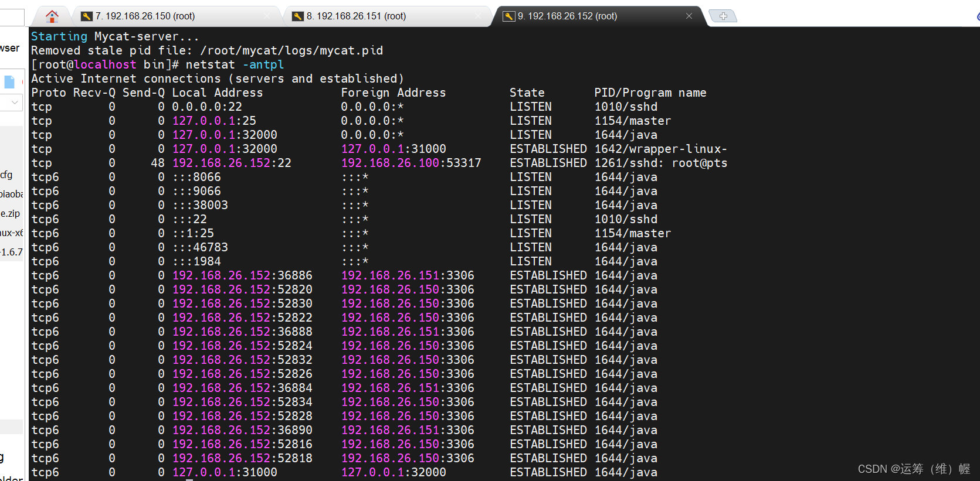Click the wrench icon on tab 7
The height and width of the screenshot is (481, 980).
(87, 16)
